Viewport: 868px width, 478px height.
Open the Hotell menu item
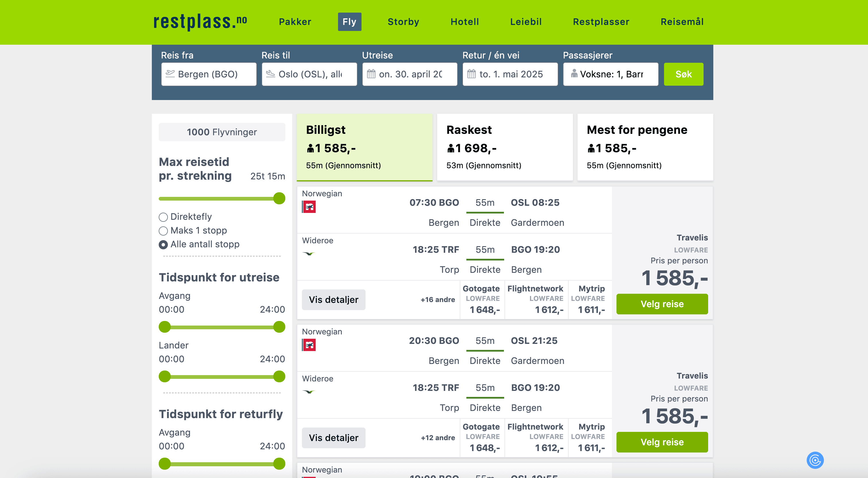click(465, 21)
